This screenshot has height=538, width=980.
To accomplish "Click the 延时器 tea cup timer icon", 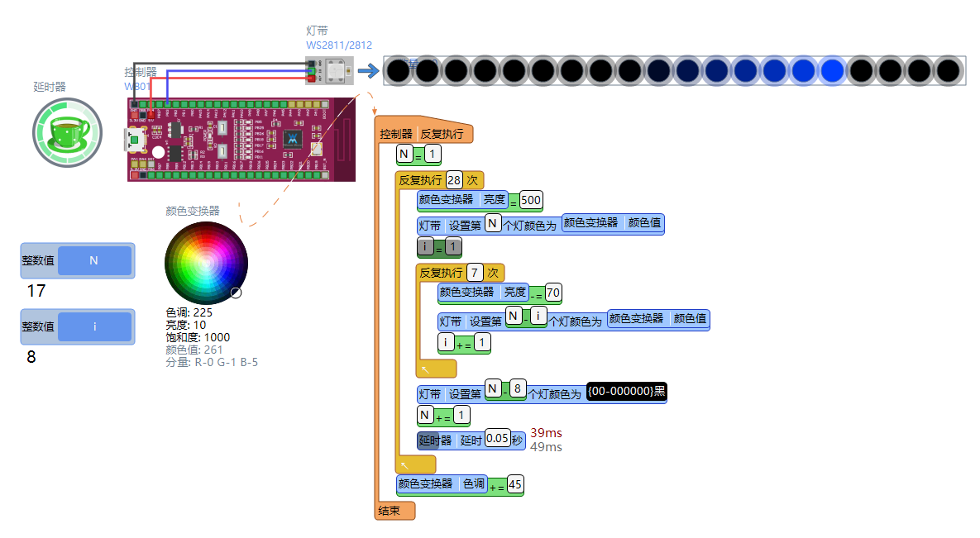I will coord(66,132).
